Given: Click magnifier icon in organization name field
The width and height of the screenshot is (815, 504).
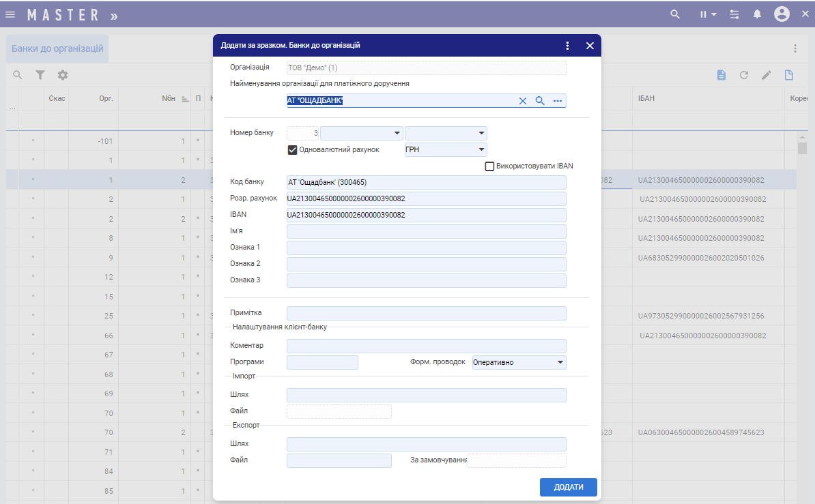Looking at the screenshot, I should pos(540,101).
